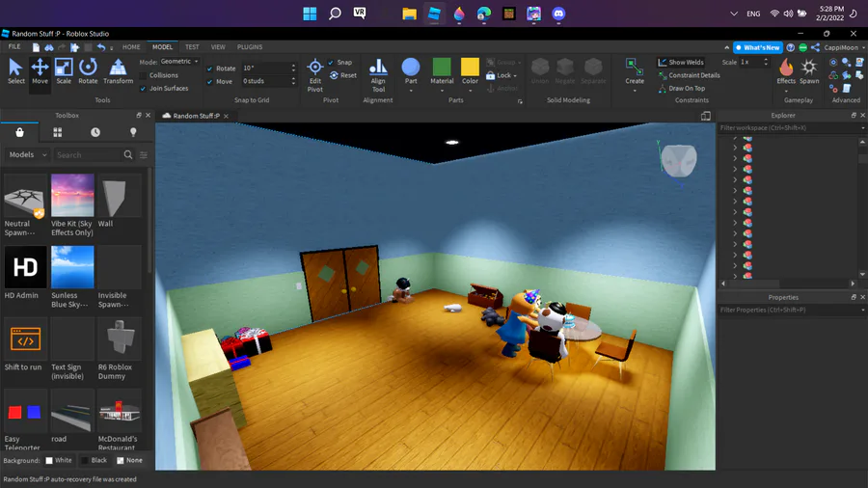The height and width of the screenshot is (488, 868).
Task: Toggle Show Welds
Action: tap(681, 62)
